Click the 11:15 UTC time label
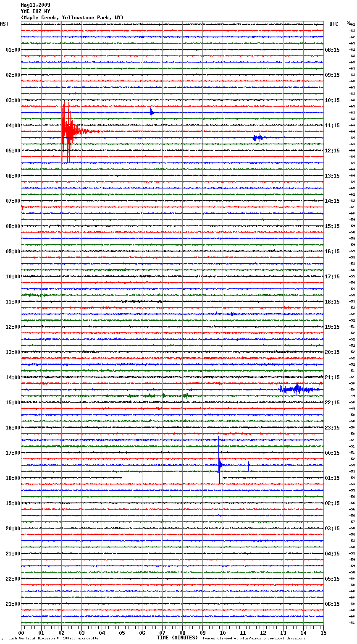Viewport: 357px width, 644px height. (x=332, y=126)
